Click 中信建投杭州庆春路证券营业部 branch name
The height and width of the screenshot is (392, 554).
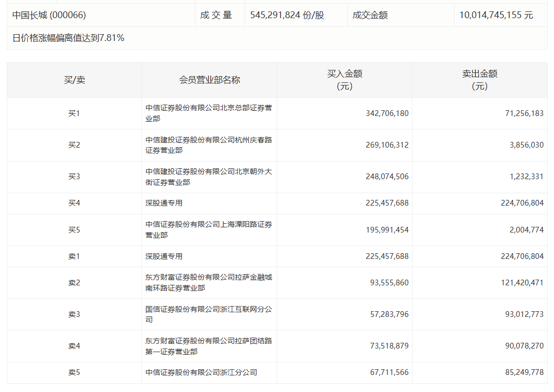pyautogui.click(x=209, y=145)
